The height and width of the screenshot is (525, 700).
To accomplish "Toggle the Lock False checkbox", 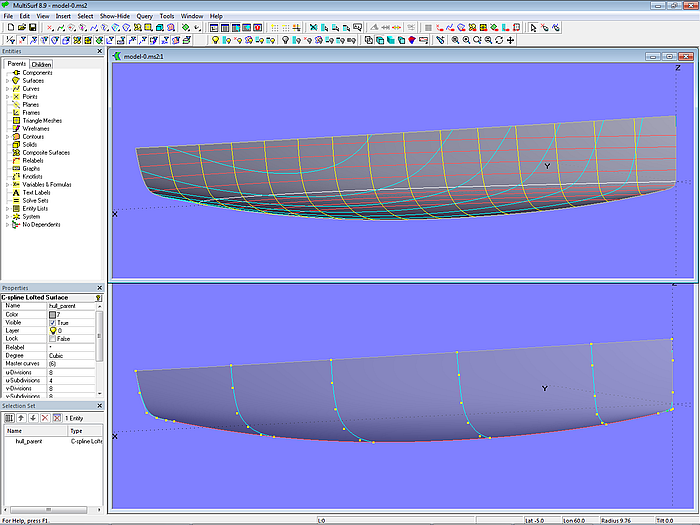I will (x=53, y=339).
